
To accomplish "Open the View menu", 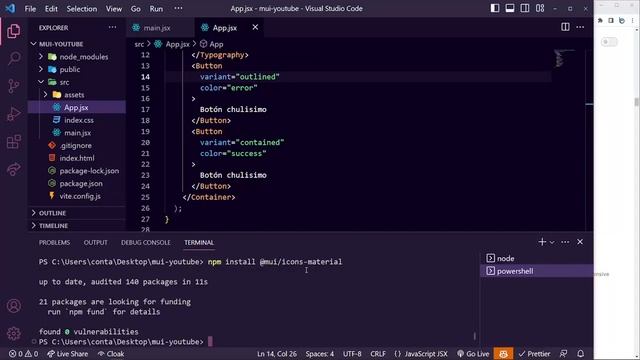I will (x=113, y=9).
